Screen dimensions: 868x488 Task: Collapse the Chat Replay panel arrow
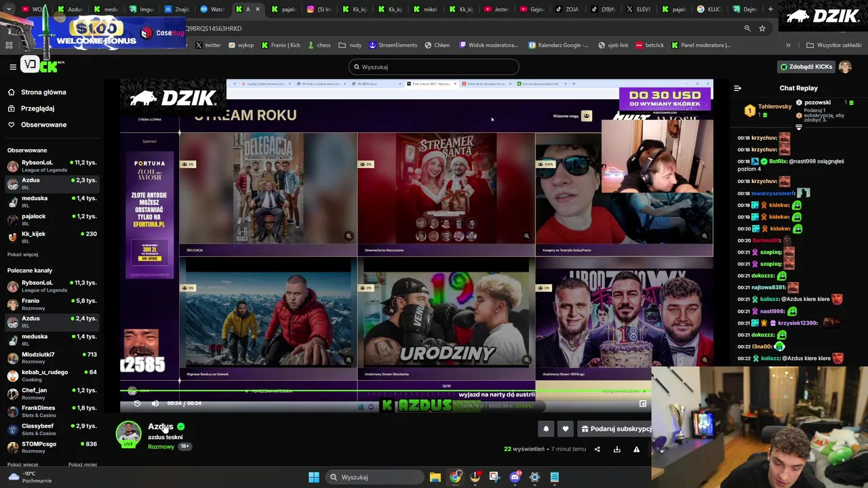[738, 88]
